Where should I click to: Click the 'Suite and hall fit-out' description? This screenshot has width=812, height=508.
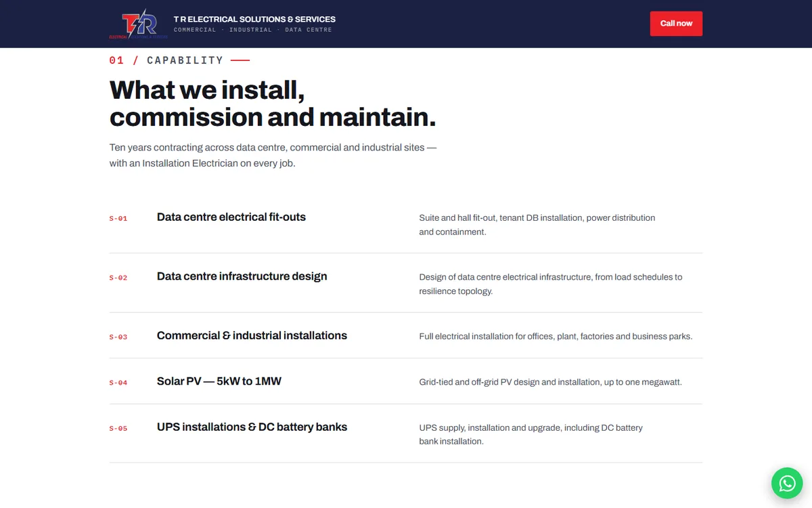tap(537, 225)
